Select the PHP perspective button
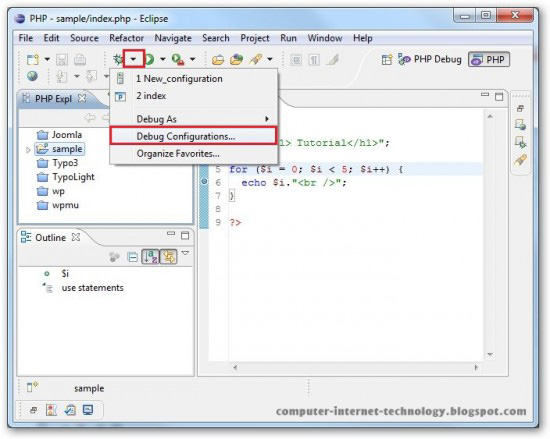 [x=489, y=60]
